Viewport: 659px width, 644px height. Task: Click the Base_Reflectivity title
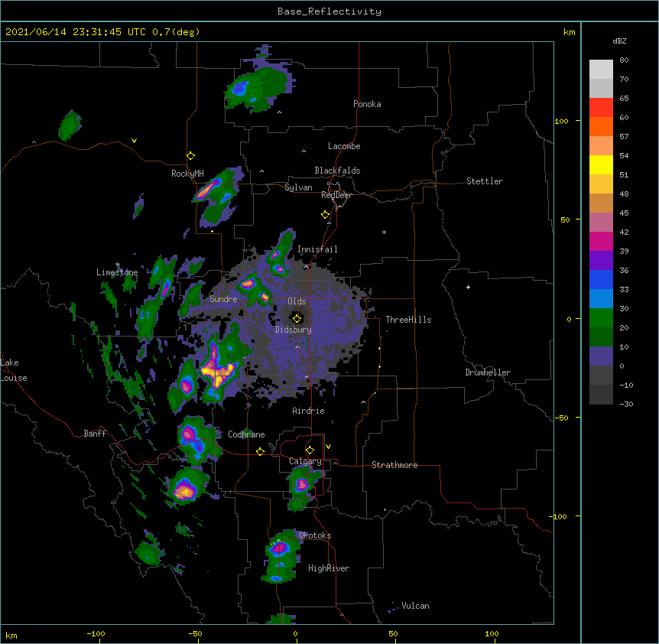pos(329,11)
